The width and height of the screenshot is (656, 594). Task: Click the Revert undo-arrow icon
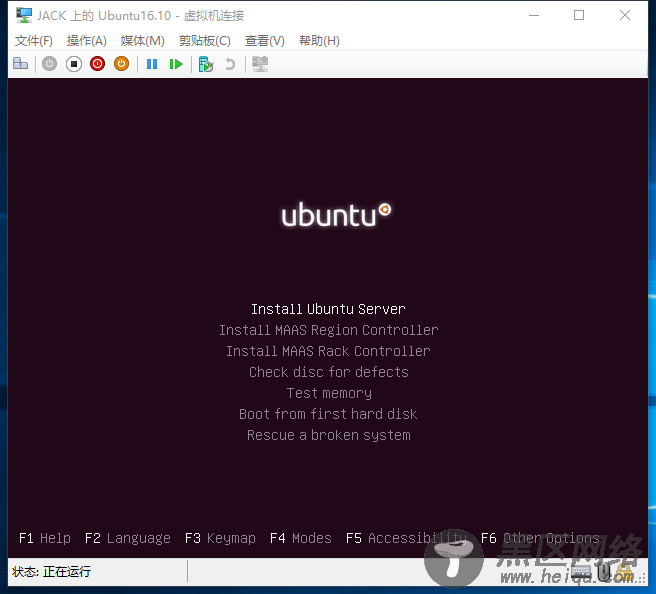tap(230, 64)
